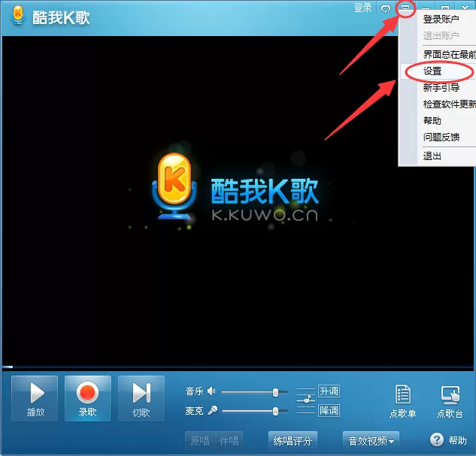Click the 酷我K歌 logo in title bar

tap(50, 17)
